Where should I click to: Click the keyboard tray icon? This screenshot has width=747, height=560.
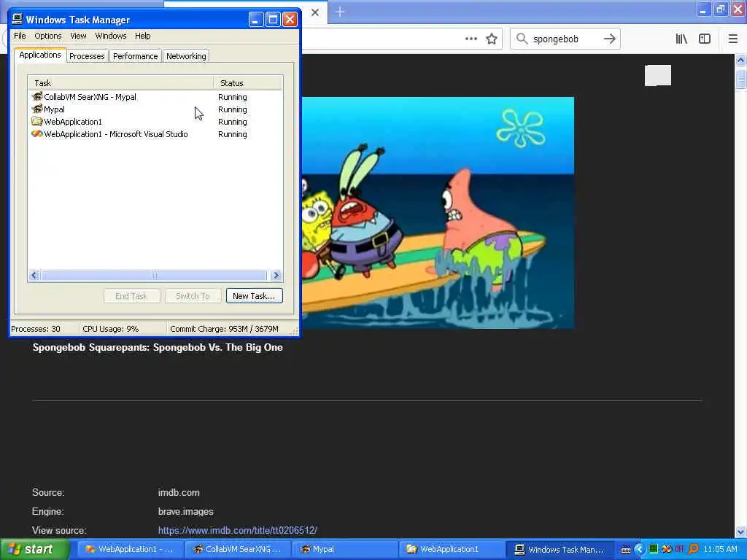[625, 550]
